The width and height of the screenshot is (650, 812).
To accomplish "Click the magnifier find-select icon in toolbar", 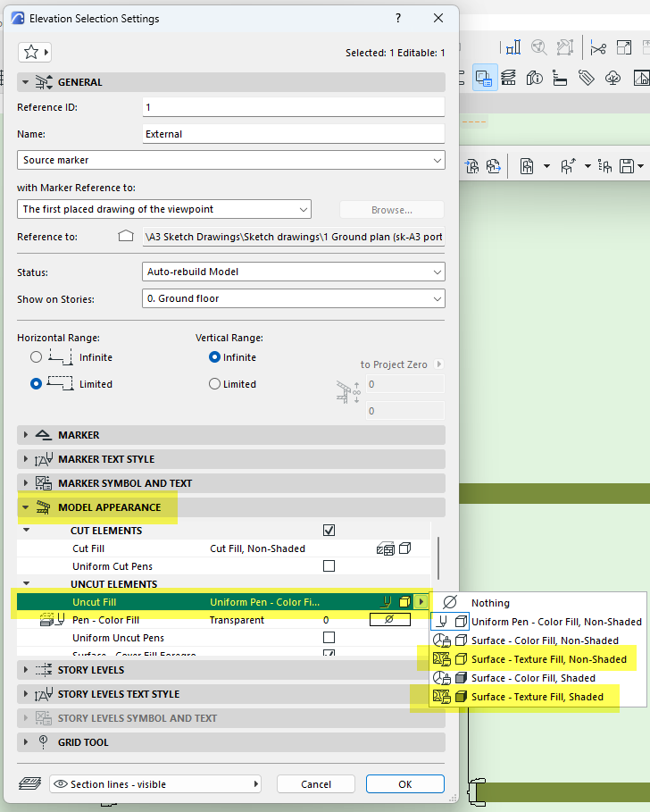I will tap(538, 47).
